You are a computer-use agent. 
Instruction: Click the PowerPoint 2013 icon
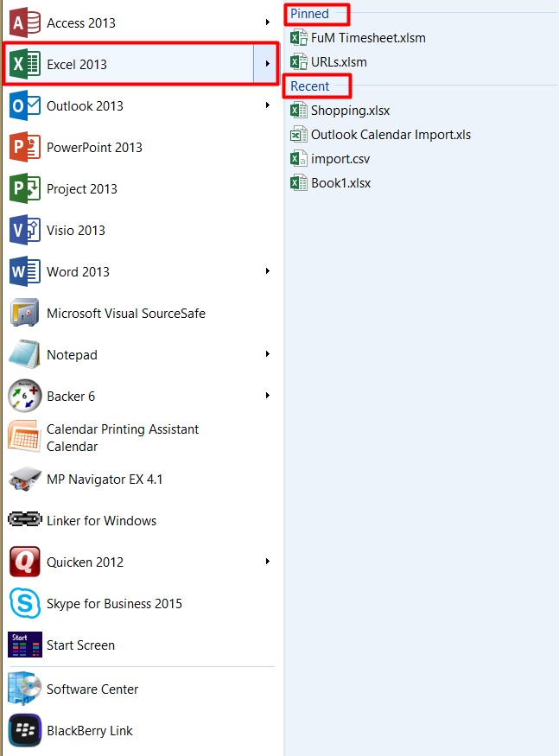point(24,147)
